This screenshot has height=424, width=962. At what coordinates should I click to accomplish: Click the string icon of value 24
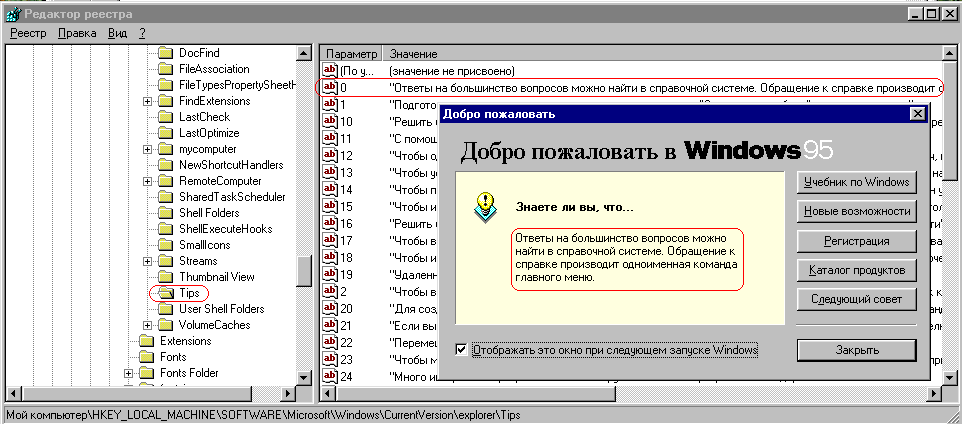point(331,375)
